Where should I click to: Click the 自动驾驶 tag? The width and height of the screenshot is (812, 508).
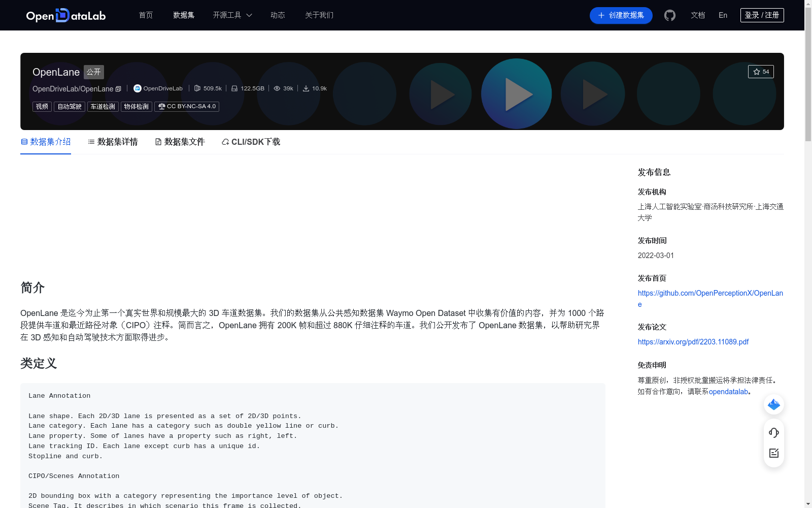(x=70, y=107)
